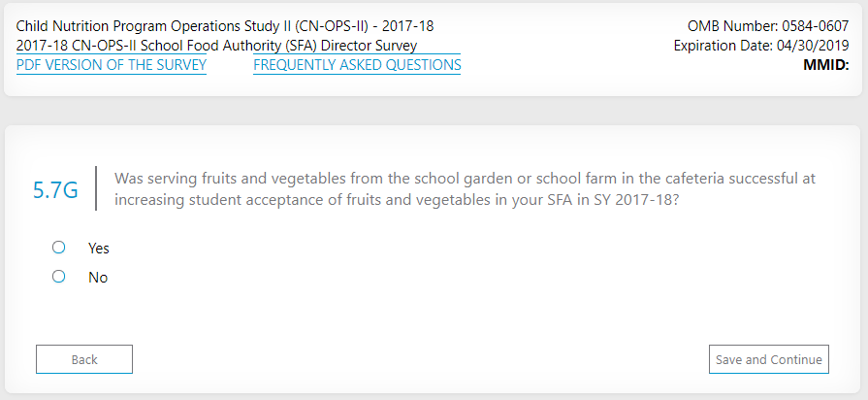Select the Yes radio button
The height and width of the screenshot is (400, 868).
(x=58, y=248)
